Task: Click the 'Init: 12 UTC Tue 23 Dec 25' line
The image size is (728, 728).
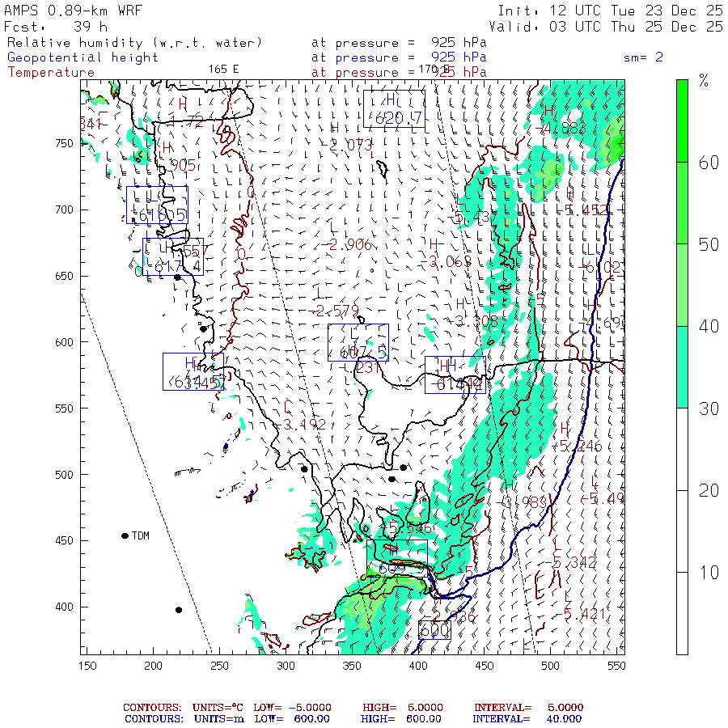Action: pyautogui.click(x=610, y=11)
